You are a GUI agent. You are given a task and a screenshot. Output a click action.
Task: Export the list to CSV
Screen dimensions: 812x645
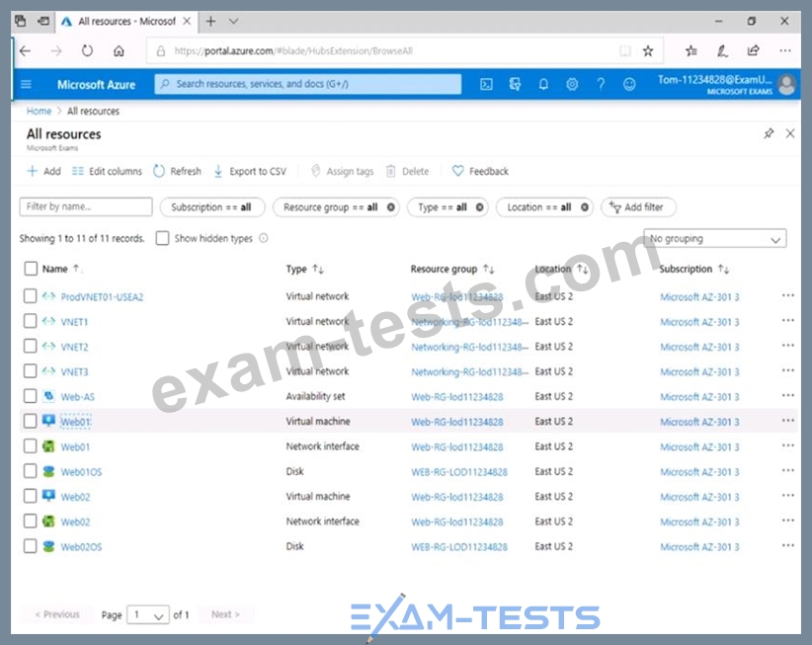click(250, 171)
